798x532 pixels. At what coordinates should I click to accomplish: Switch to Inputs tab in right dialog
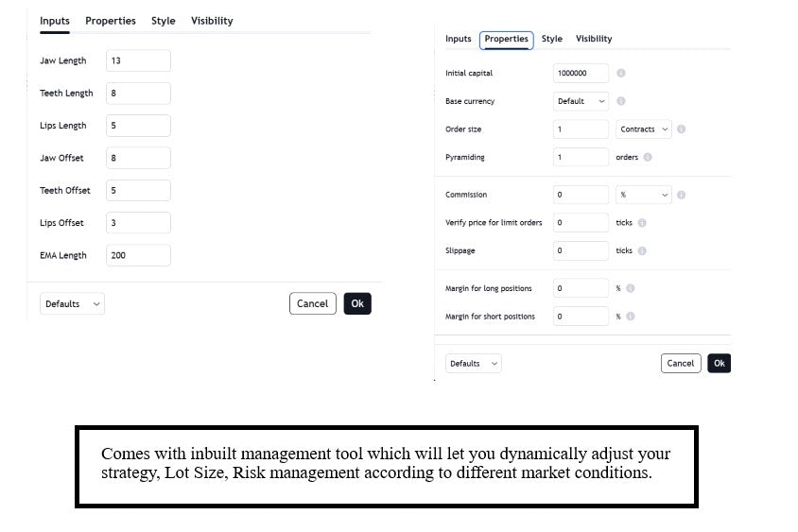pyautogui.click(x=458, y=39)
